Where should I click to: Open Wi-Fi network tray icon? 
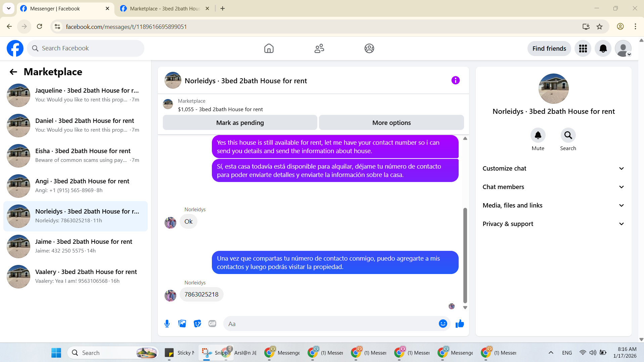(583, 353)
